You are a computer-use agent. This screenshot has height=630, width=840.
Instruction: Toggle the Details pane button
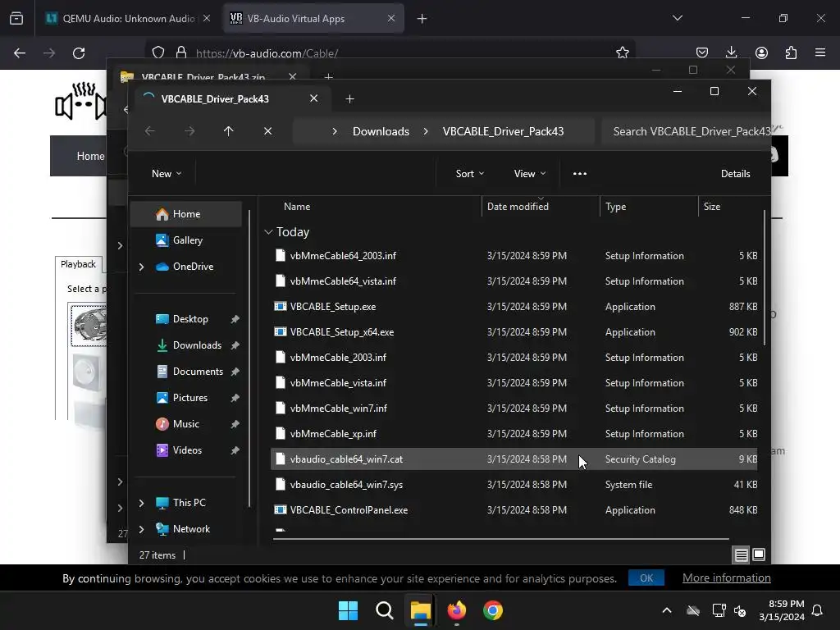[x=735, y=174]
